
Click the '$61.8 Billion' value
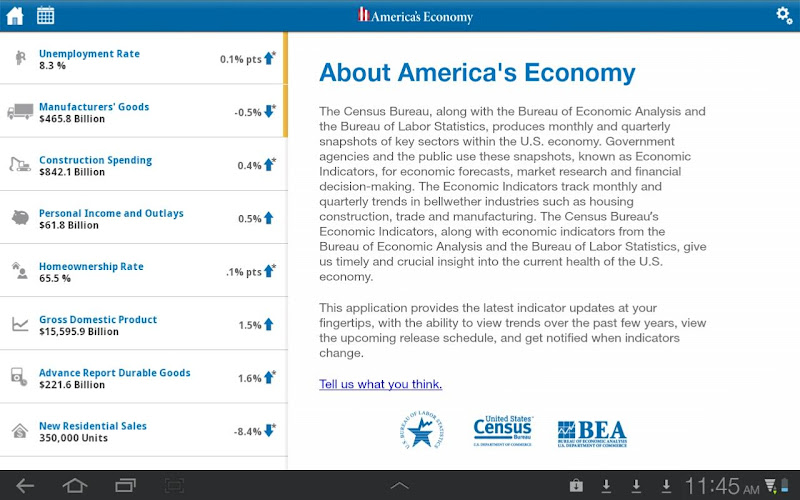(69, 225)
